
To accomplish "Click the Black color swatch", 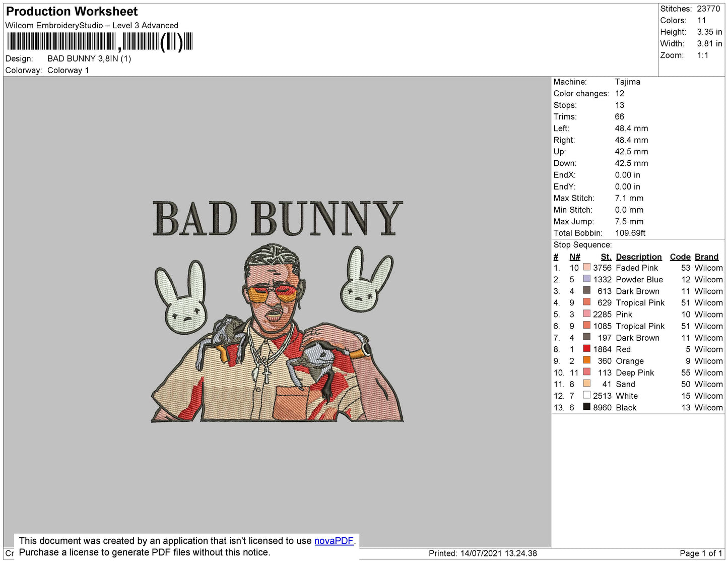I will click(586, 406).
